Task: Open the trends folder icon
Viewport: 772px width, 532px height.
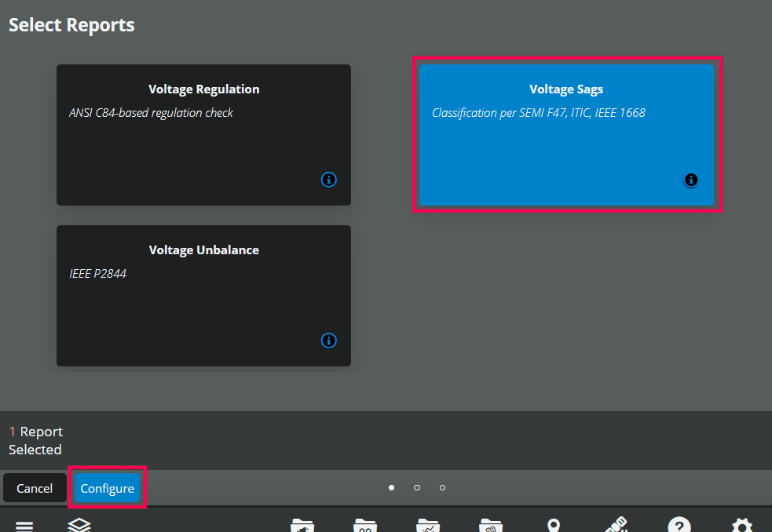Action: [x=428, y=525]
